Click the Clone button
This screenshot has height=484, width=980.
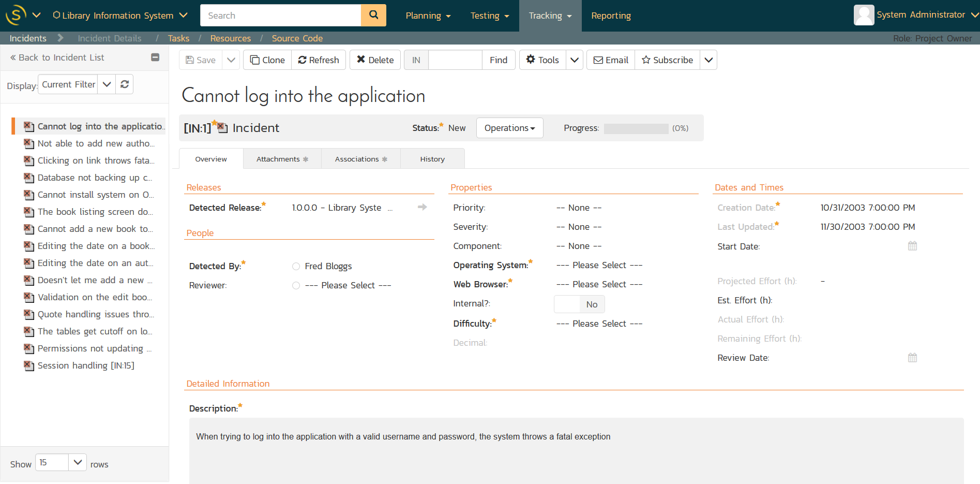(267, 60)
